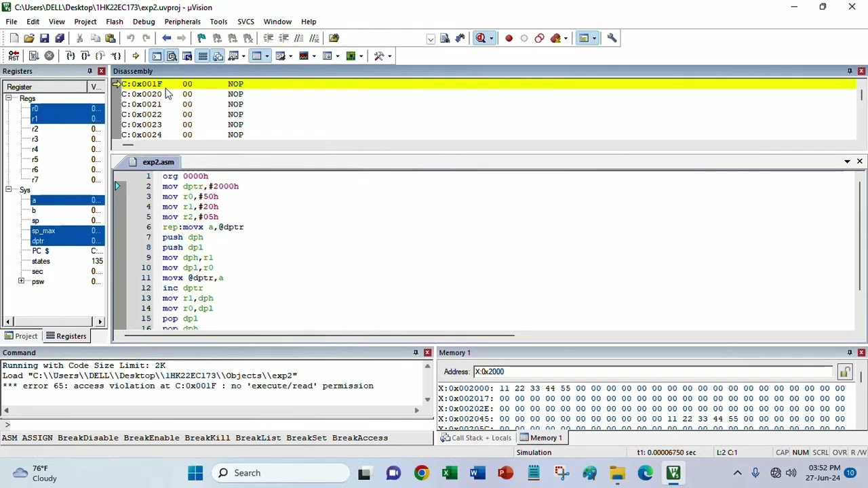Toggle the Registers Window button
Screen dimensions: 868x488
pyautogui.click(x=203, y=56)
